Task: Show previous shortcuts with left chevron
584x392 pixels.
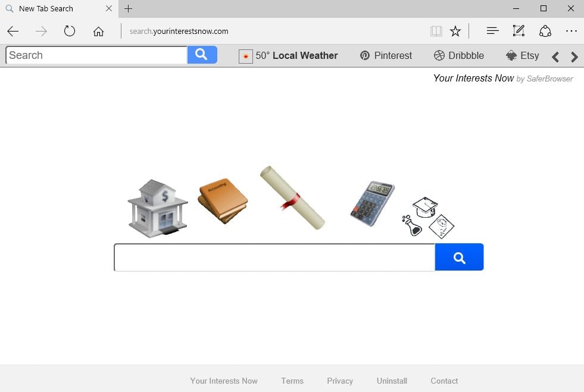Action: (555, 57)
